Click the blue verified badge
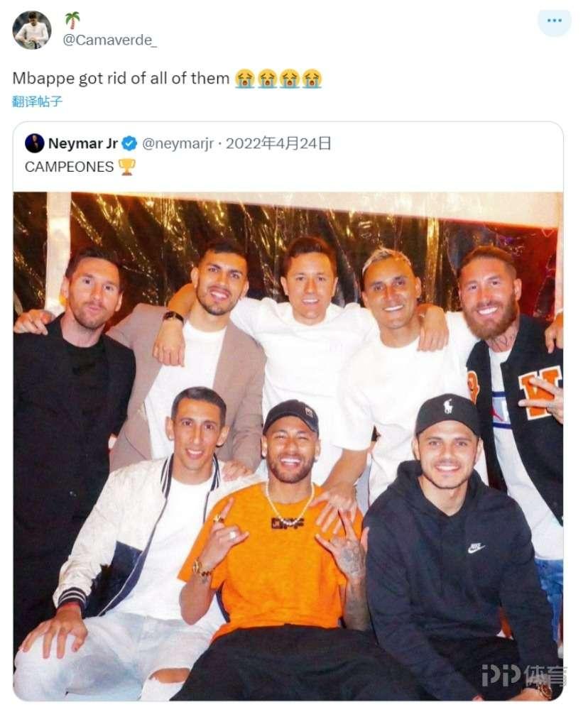 pyautogui.click(x=129, y=143)
